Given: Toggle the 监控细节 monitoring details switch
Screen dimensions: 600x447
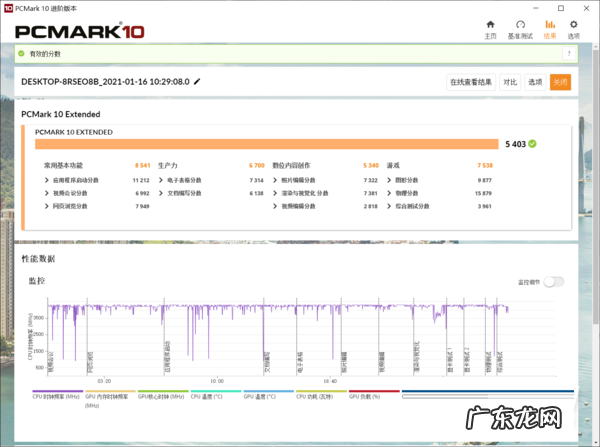Looking at the screenshot, I should click(x=553, y=282).
